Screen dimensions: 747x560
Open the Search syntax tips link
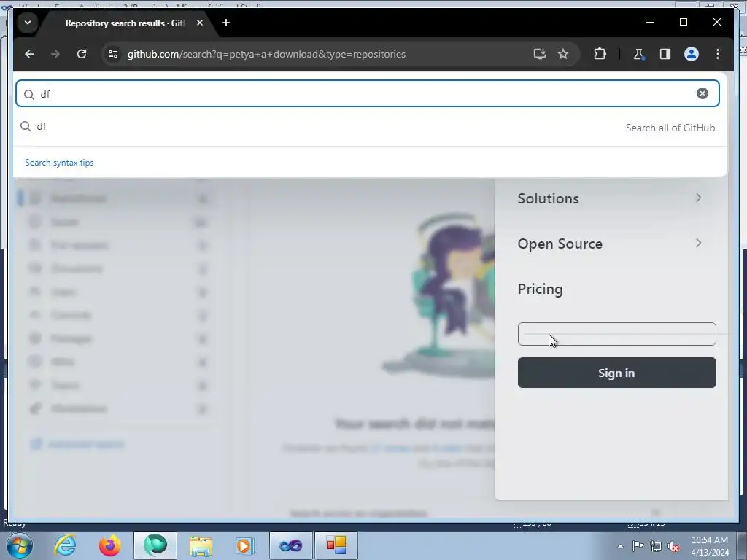point(59,163)
